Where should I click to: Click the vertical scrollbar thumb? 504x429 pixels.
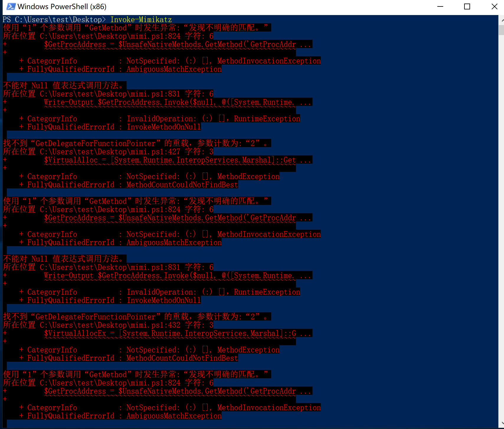501,30
